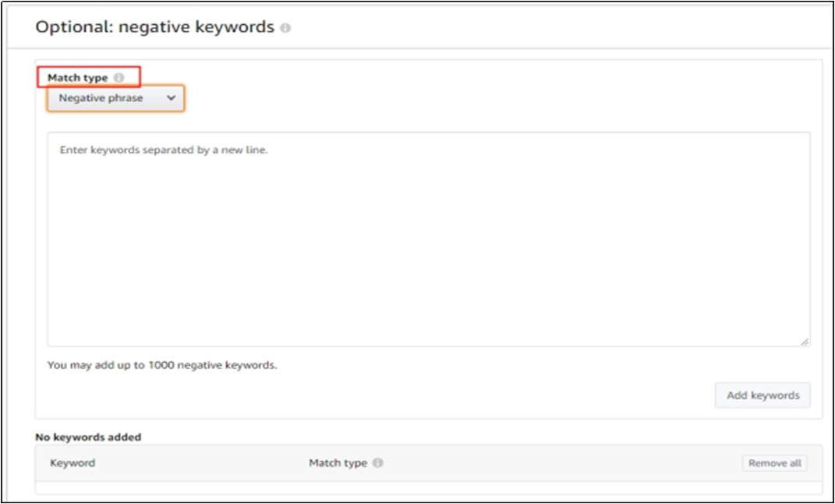Click the Add keywords button
Image resolution: width=835 pixels, height=504 pixels.
[762, 395]
